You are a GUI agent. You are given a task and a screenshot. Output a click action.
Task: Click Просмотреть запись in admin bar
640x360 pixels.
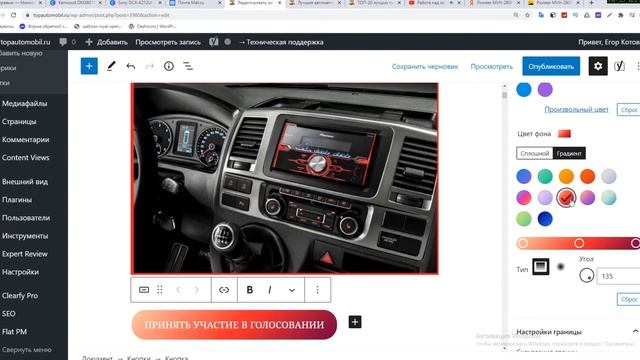pyautogui.click(x=168, y=42)
